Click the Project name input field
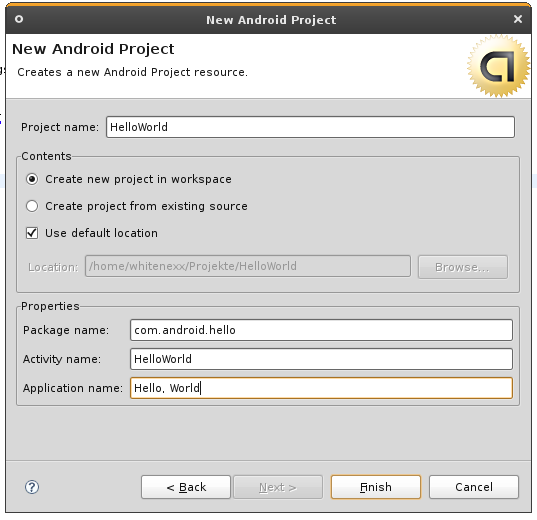This screenshot has height=520, width=537. click(310, 127)
